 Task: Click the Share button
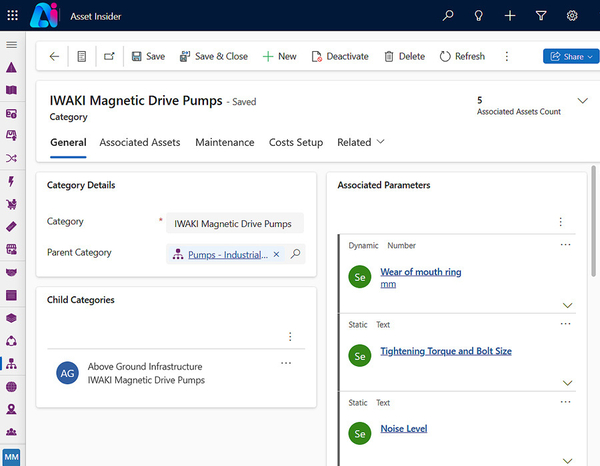coord(571,57)
